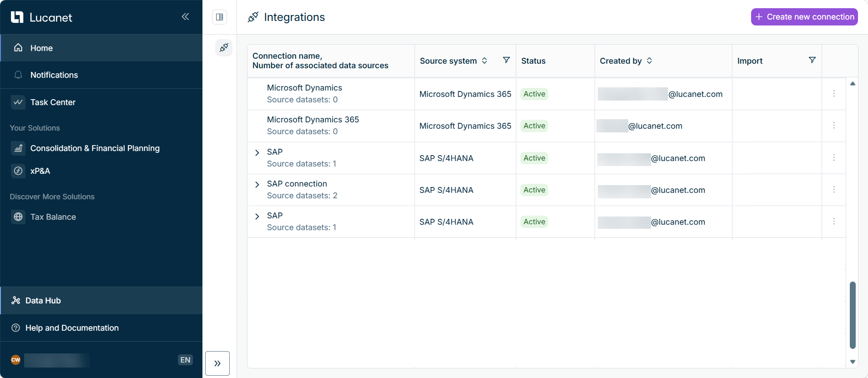This screenshot has height=378, width=868.
Task: Click the Created by header text
Action: coord(621,61)
